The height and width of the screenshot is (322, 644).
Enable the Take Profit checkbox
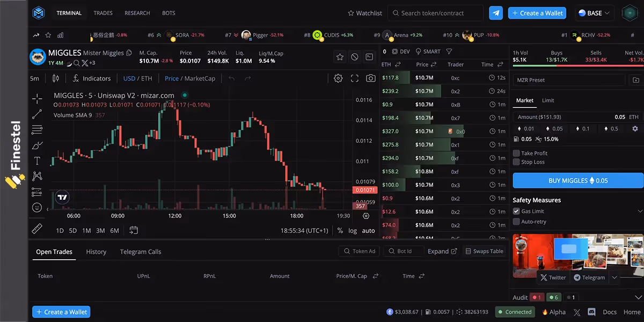pos(516,153)
